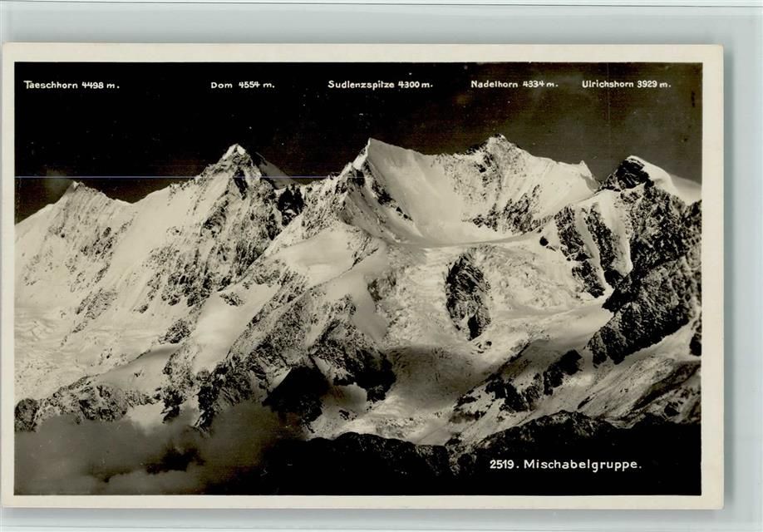
Task: Click the "2519. Mischabelgruppe." caption
Action: coord(566,465)
